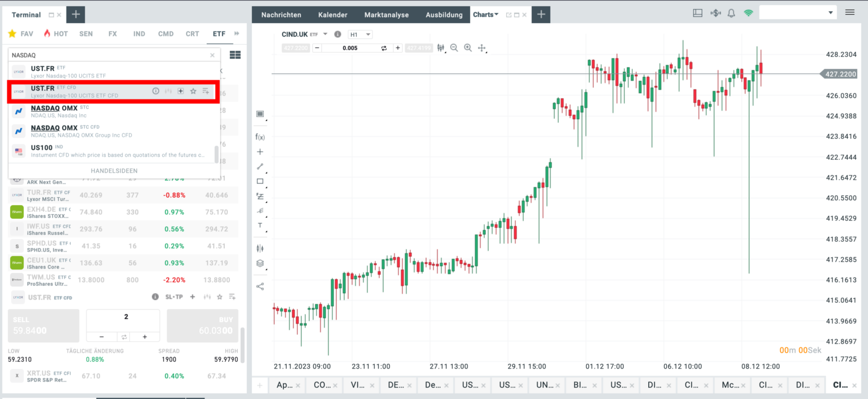Click the HANDELSIDEEN link below search results

pos(114,170)
